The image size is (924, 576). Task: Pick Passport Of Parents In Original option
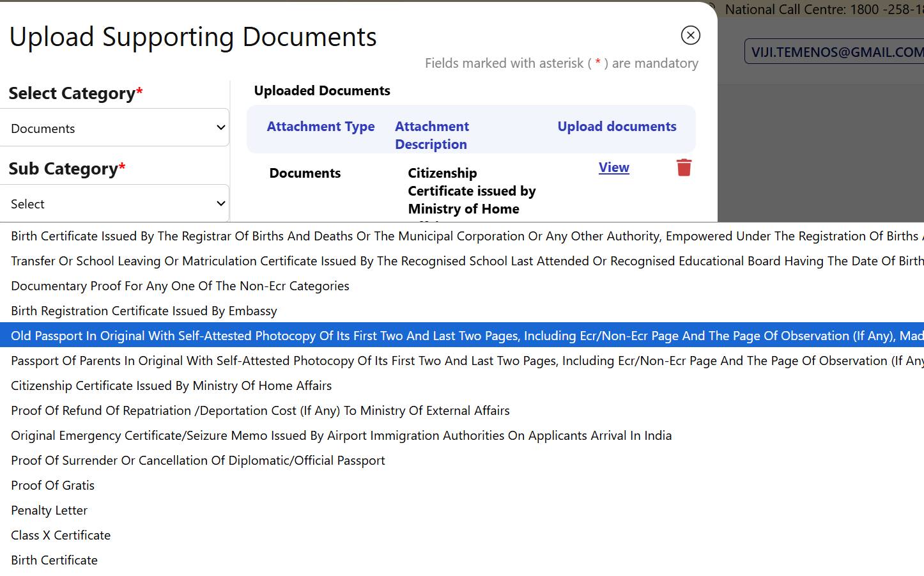click(x=462, y=361)
